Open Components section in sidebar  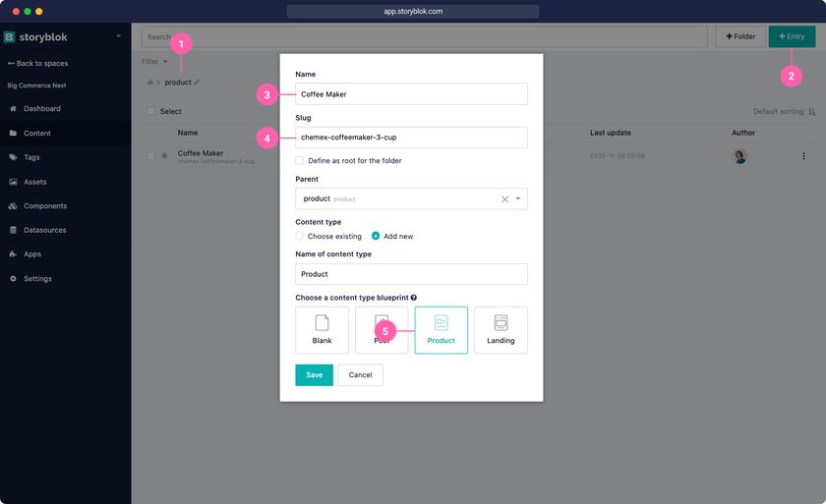click(45, 205)
